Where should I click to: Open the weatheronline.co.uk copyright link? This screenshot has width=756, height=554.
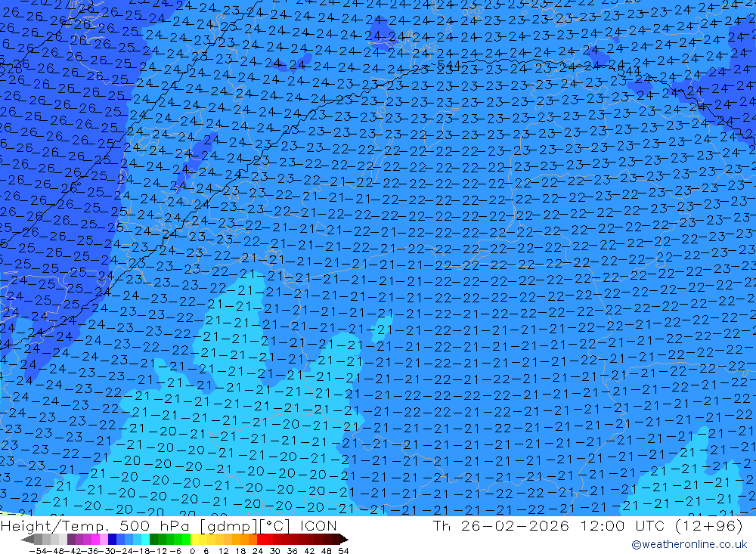pyautogui.click(x=689, y=544)
